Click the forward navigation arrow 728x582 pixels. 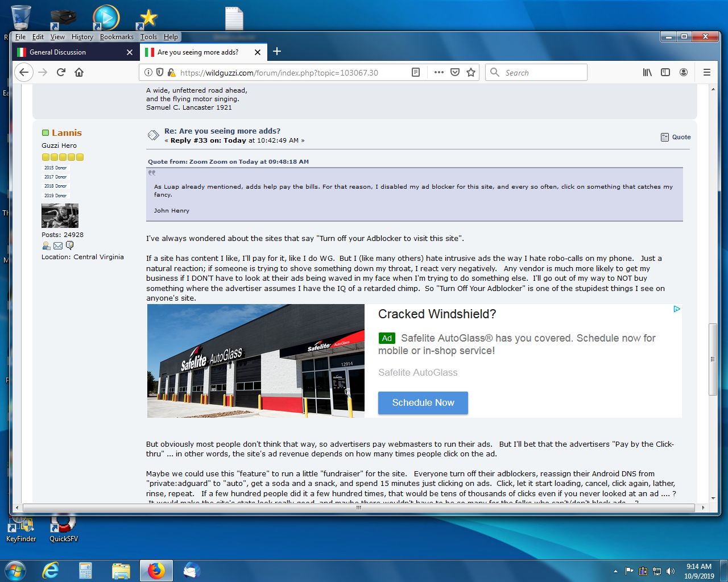pyautogui.click(x=43, y=73)
